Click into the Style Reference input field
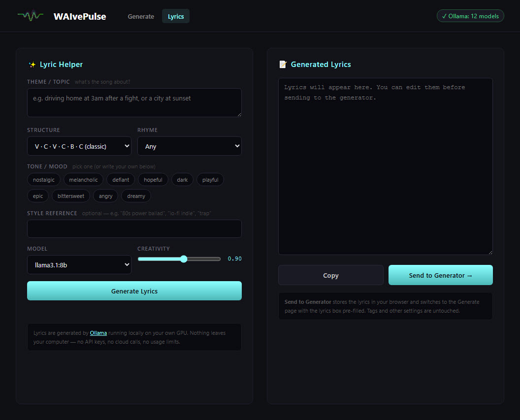 [134, 229]
